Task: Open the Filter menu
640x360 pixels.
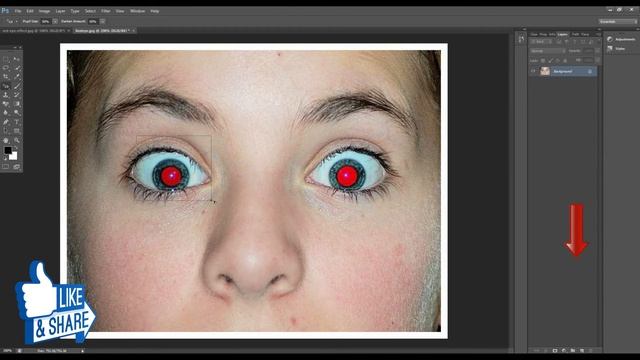Action: [x=106, y=11]
